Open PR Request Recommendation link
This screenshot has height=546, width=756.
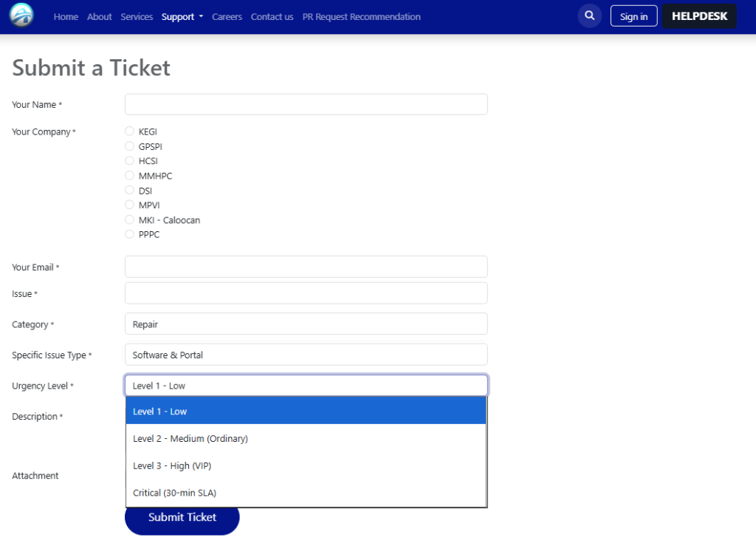(x=361, y=17)
